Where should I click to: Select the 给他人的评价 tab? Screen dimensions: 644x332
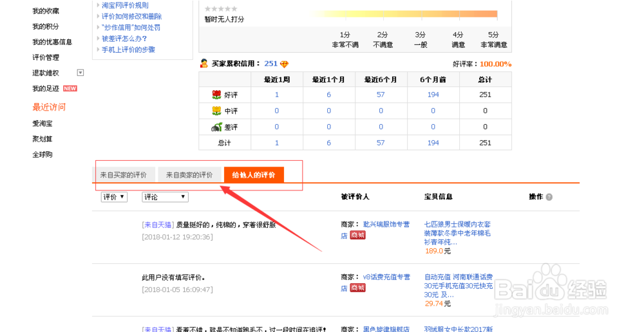[254, 175]
